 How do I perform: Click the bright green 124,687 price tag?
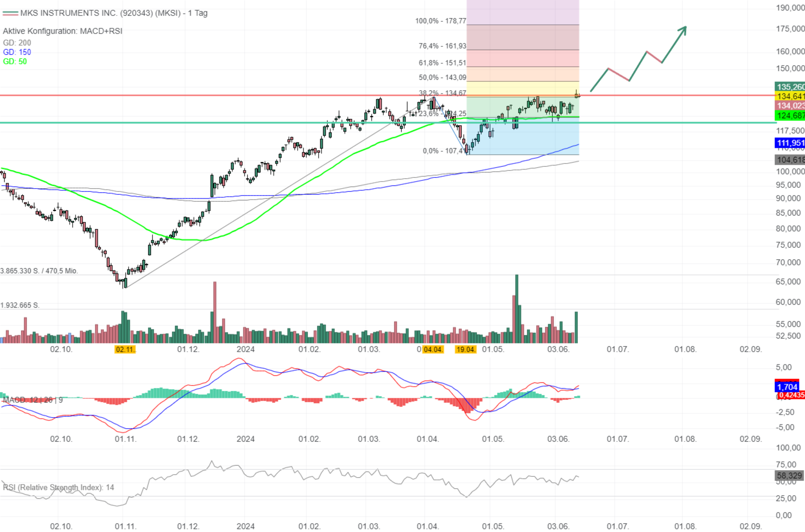point(790,115)
